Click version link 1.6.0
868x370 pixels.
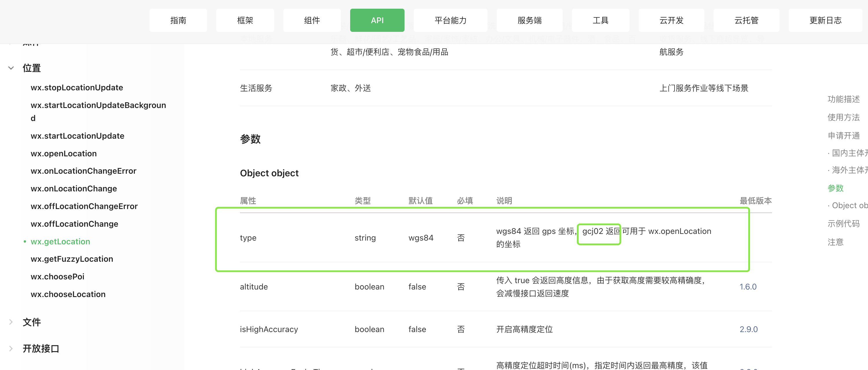pyautogui.click(x=748, y=287)
